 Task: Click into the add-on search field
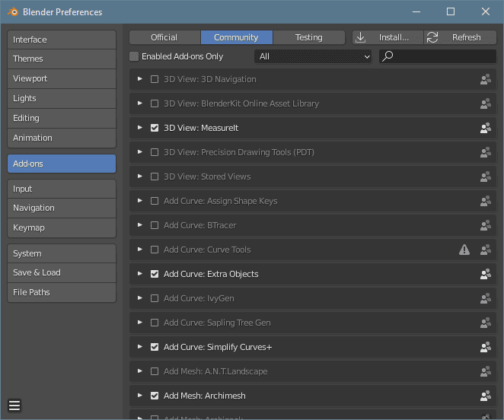[x=438, y=56]
